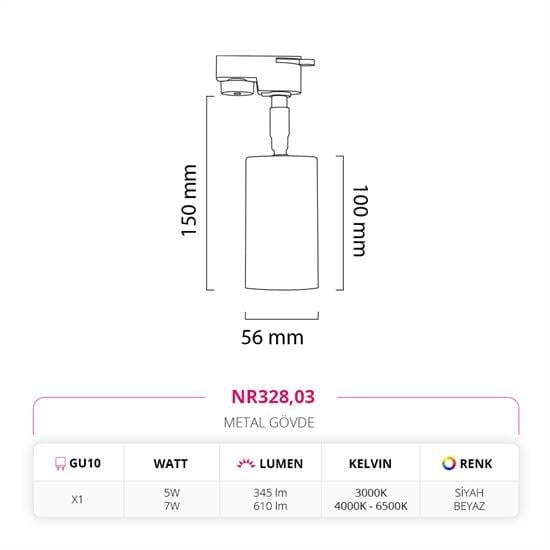Click the track adapter drawing at top
This screenshot has width=550, height=550.
click(265, 75)
